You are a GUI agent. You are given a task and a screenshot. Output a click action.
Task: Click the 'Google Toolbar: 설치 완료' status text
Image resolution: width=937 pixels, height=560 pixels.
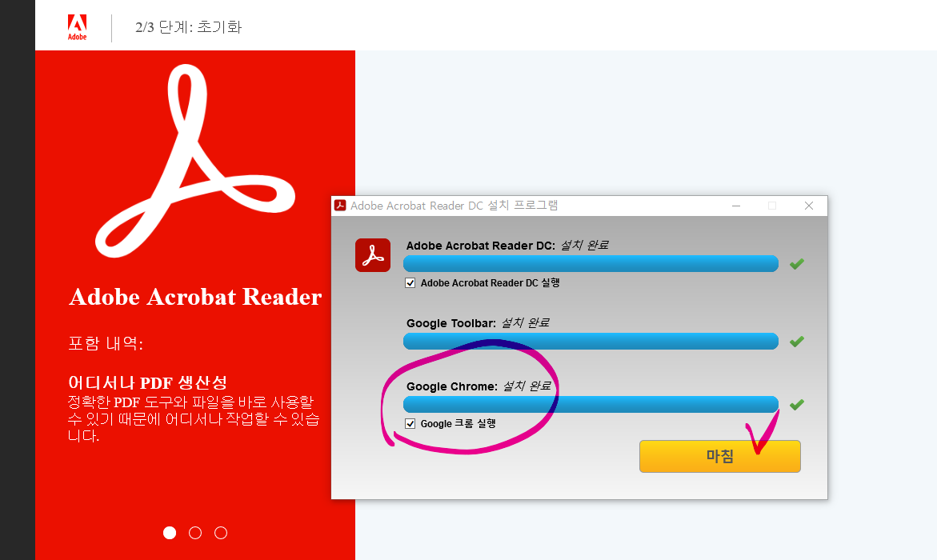[478, 322]
